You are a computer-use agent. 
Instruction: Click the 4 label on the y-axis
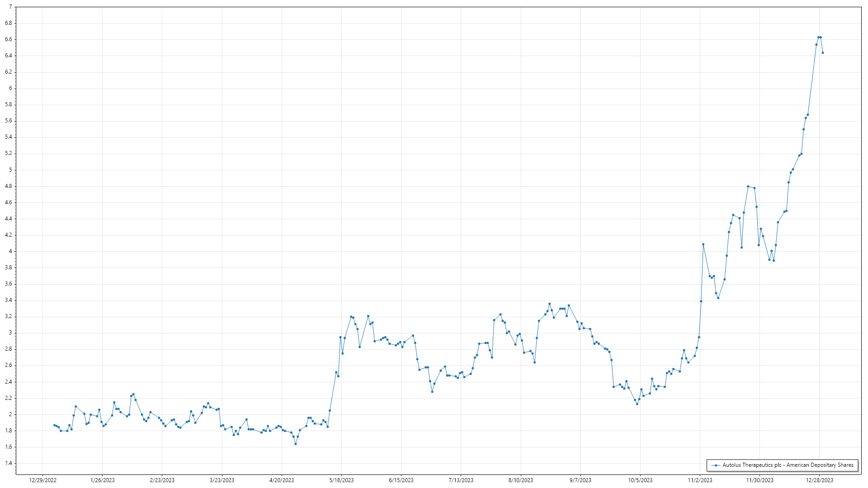pos(10,252)
